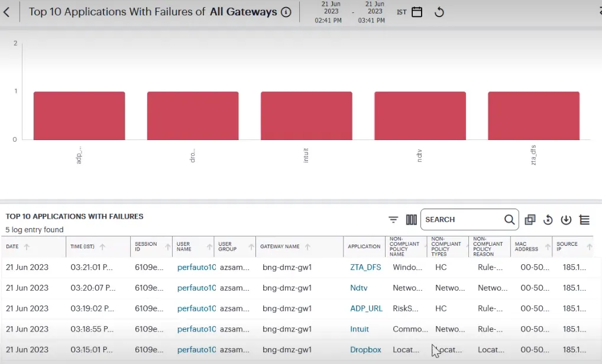This screenshot has height=364, width=602.
Task: Download the log table
Action: point(566,219)
